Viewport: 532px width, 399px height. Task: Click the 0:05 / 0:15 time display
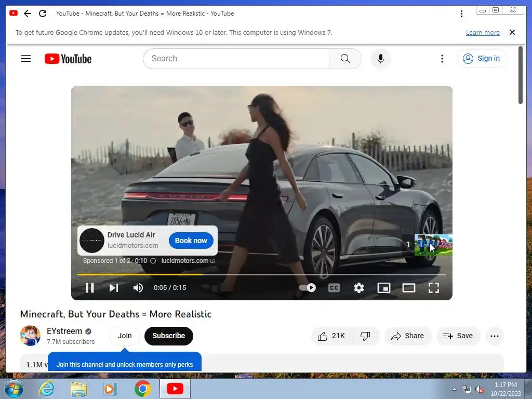point(170,288)
